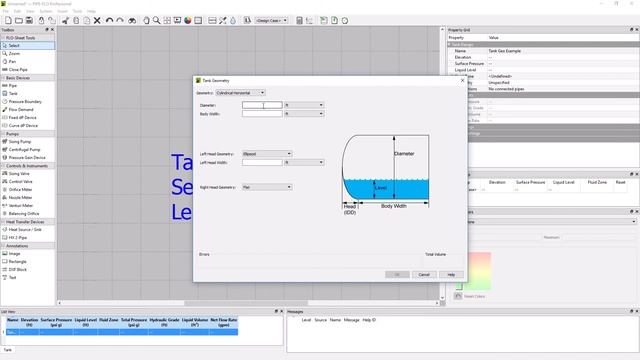
Task: Click the hand Pan icon in toolbar
Action: coord(146,20)
